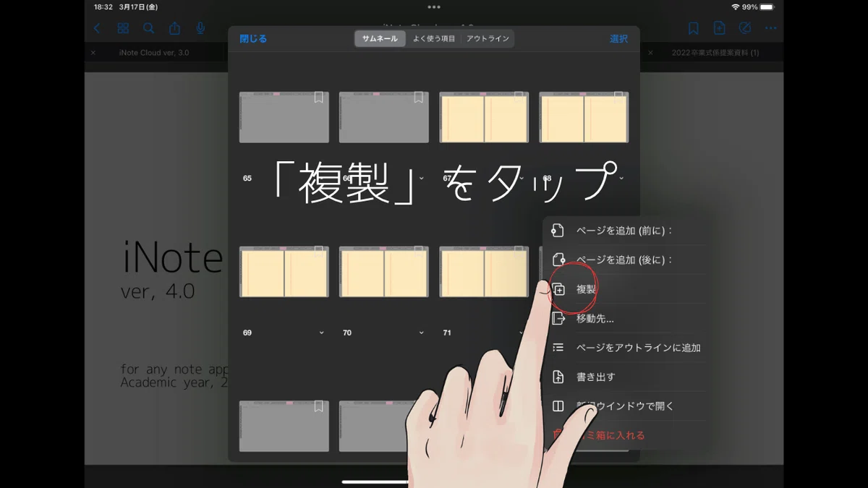Viewport: 868px width, 488px height.
Task: Open the page 69 thumbnail
Action: click(x=284, y=272)
